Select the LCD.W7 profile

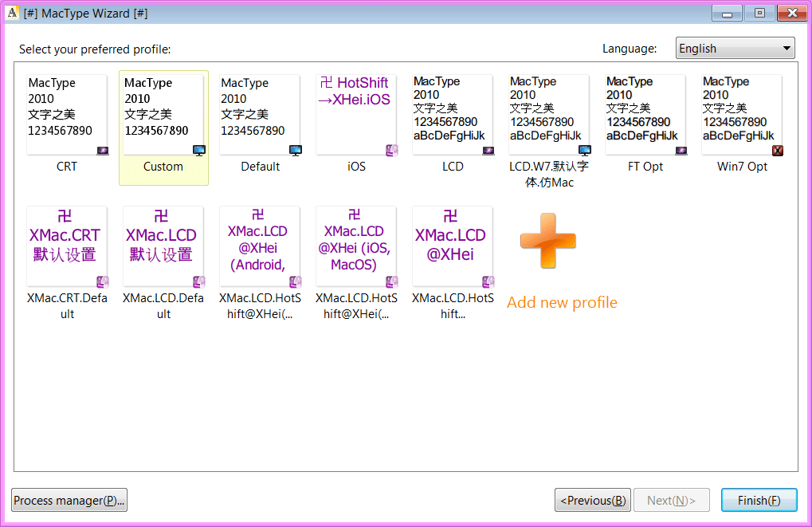coord(549,112)
